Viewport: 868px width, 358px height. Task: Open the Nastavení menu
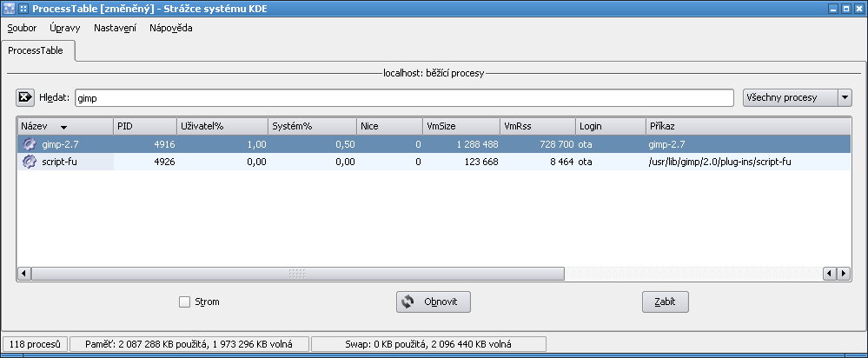[116, 28]
